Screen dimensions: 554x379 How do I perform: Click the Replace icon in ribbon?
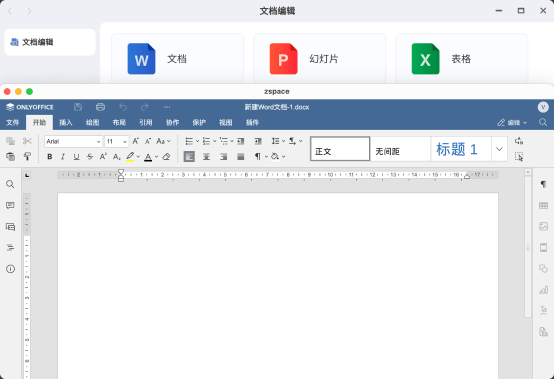pyautogui.click(x=519, y=141)
